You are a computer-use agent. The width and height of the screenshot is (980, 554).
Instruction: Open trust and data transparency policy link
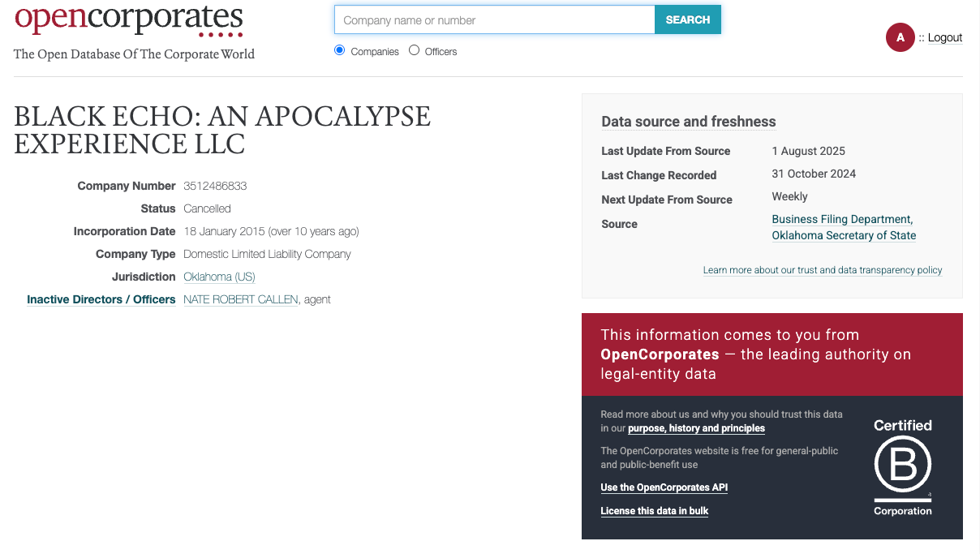pos(822,270)
